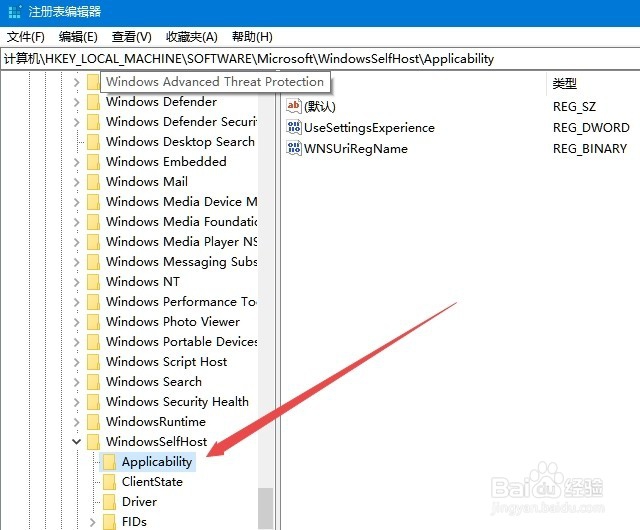
Task: Expand the Windows Defender key
Action: click(x=76, y=102)
